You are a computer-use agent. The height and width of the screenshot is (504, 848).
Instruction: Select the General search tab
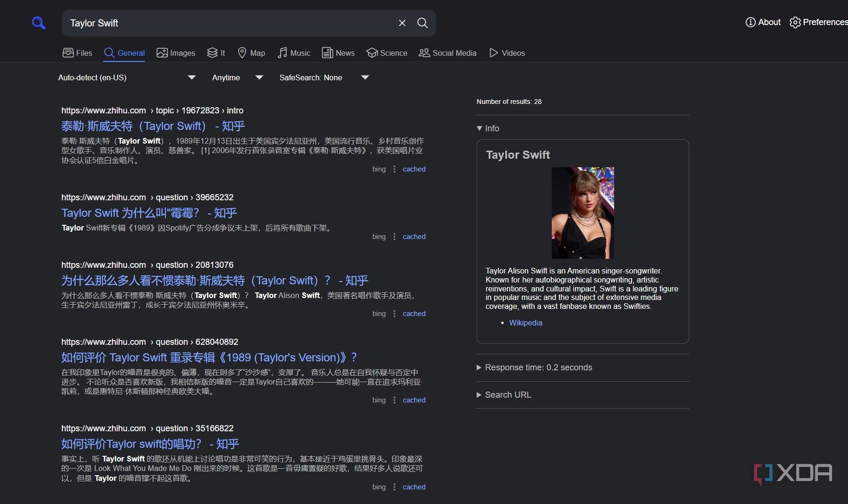click(x=124, y=53)
